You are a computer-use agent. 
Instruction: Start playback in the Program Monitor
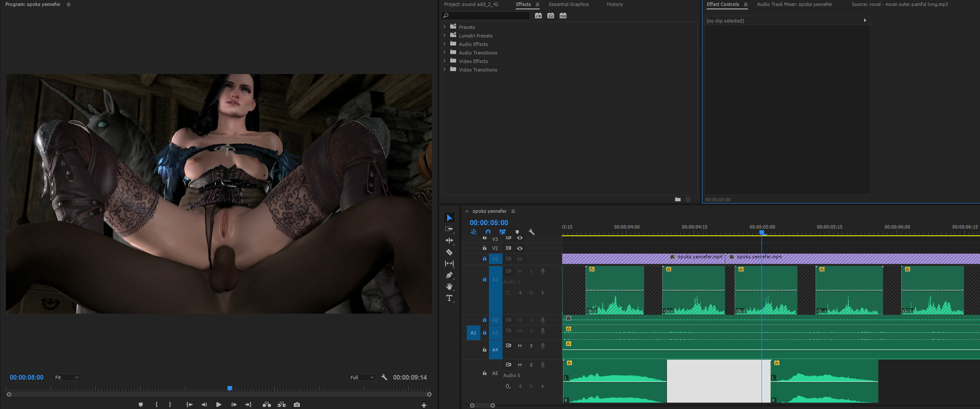click(x=218, y=404)
